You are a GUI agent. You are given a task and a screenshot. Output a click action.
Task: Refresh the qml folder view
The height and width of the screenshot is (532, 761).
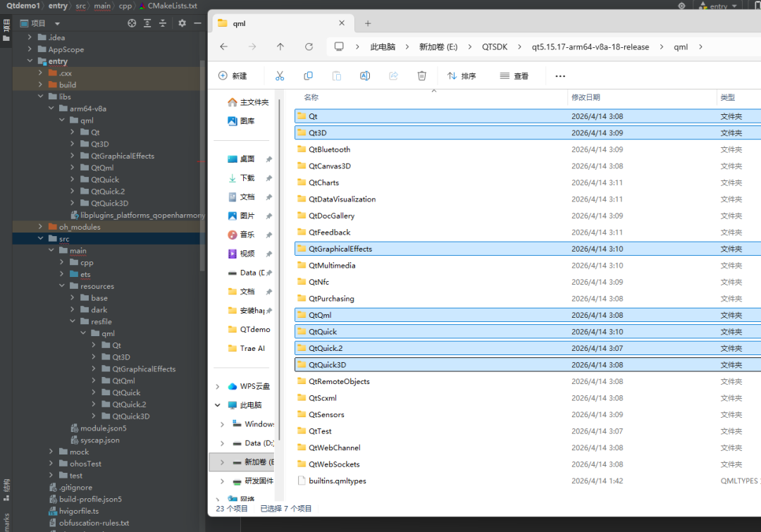[x=309, y=47]
